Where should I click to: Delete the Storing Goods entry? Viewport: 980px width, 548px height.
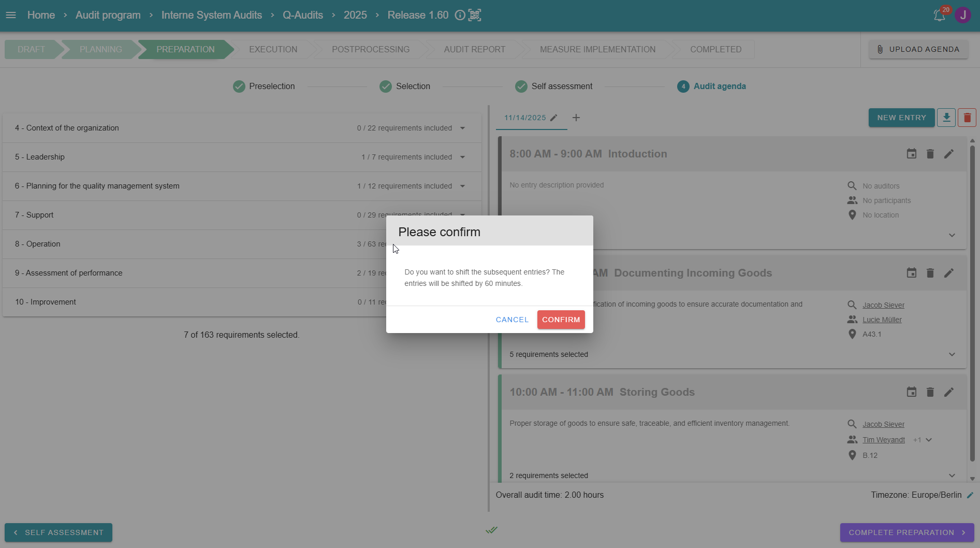[x=930, y=392]
